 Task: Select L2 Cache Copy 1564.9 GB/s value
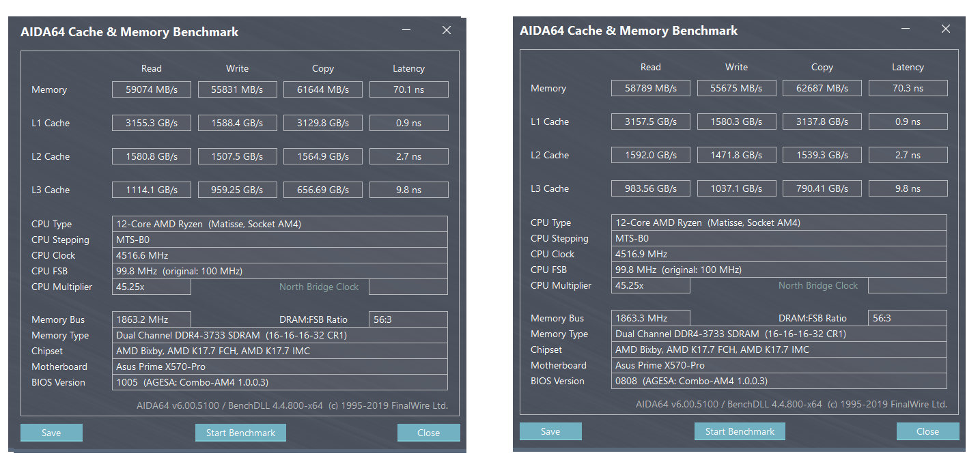pyautogui.click(x=323, y=156)
